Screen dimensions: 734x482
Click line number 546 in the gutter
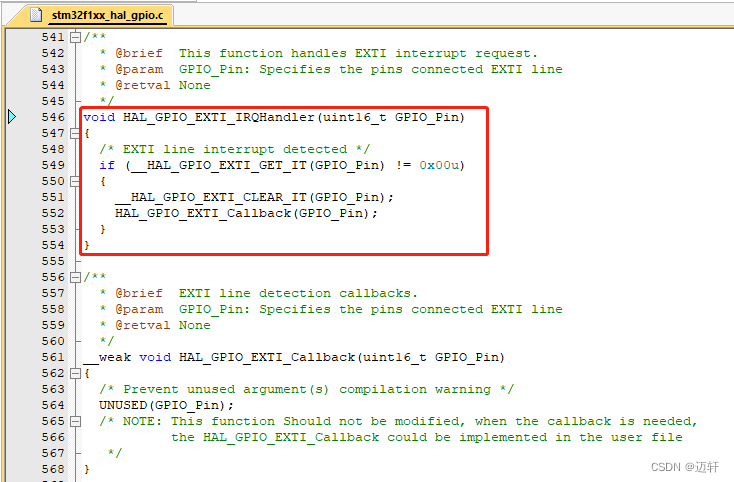(x=53, y=117)
